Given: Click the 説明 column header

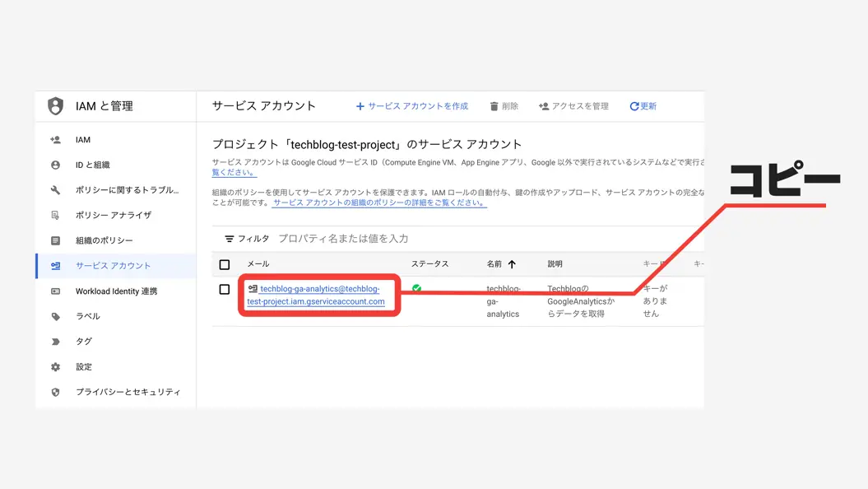Looking at the screenshot, I should click(x=555, y=264).
